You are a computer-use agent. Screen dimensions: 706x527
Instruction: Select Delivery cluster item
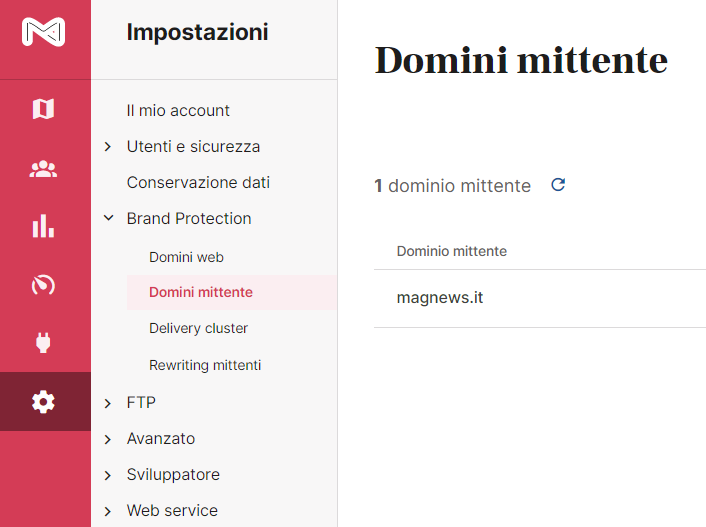(199, 328)
